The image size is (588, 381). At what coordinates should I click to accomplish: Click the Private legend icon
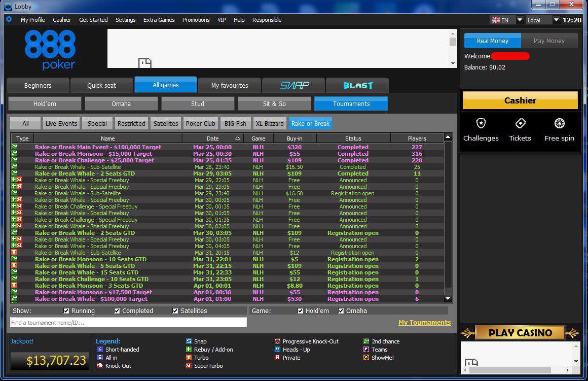(277, 358)
